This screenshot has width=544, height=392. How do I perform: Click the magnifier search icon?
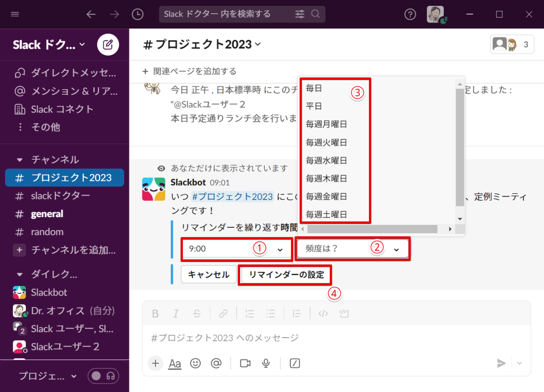coord(315,14)
